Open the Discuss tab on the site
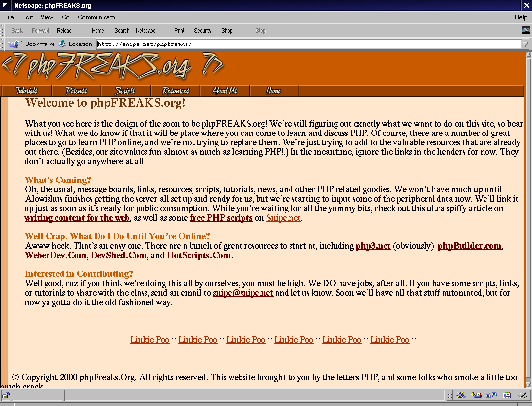532x406 pixels. [x=76, y=91]
